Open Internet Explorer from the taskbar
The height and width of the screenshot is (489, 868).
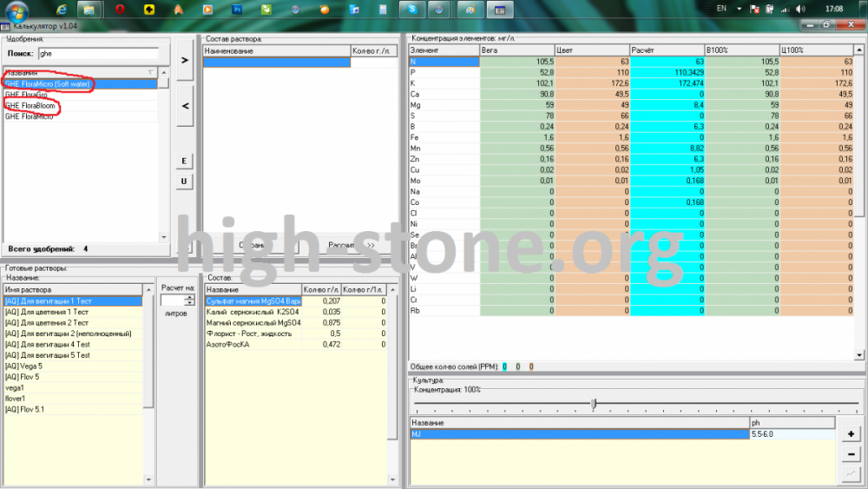(62, 10)
